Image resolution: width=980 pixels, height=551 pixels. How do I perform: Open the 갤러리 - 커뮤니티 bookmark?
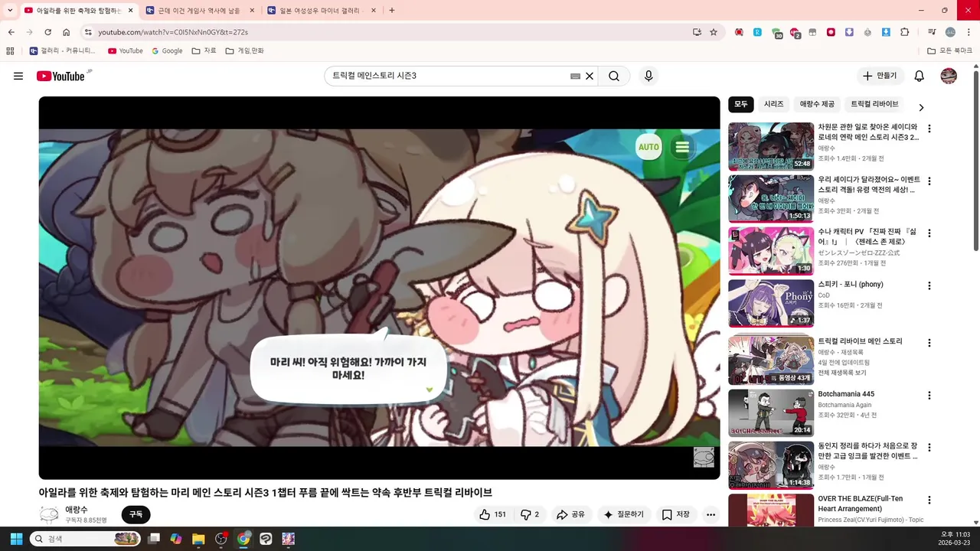pos(63,51)
